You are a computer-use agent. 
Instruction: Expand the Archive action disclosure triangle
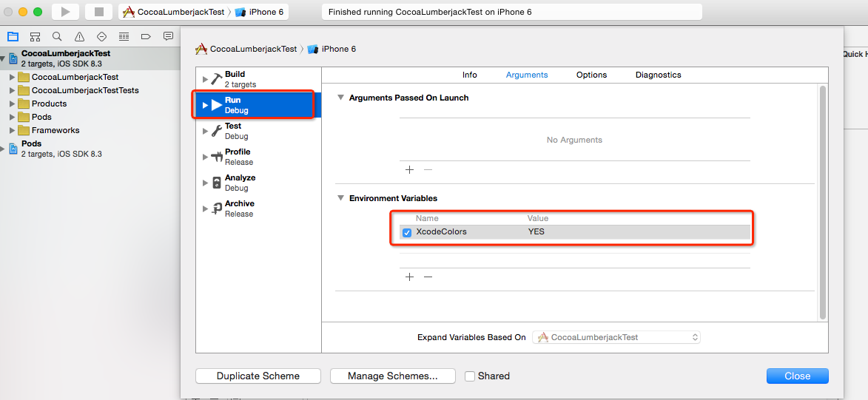[x=205, y=209]
